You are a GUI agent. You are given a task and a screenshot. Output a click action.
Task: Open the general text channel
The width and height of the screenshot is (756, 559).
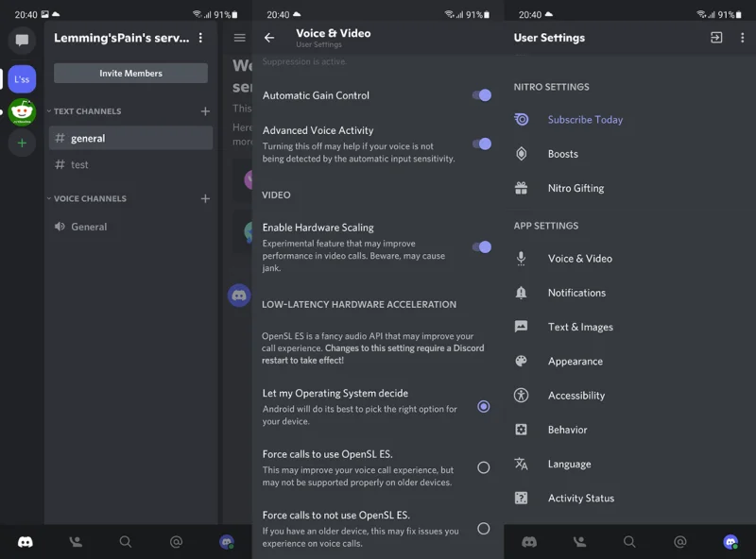coord(130,138)
